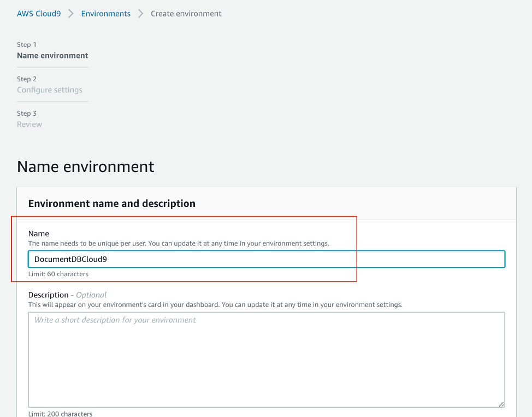Select Step 3 Review
This screenshot has height=417, width=532.
29,118
